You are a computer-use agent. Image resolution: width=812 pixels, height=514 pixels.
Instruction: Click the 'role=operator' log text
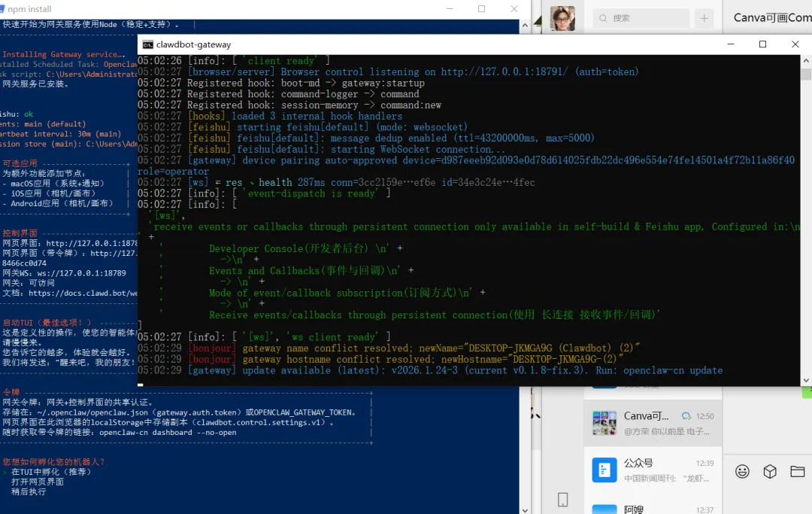(173, 172)
